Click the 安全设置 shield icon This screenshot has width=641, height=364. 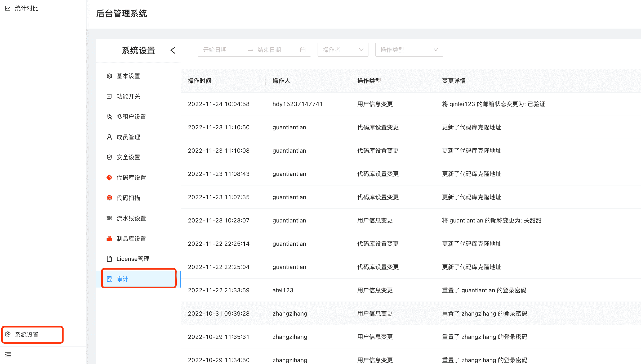pos(109,157)
